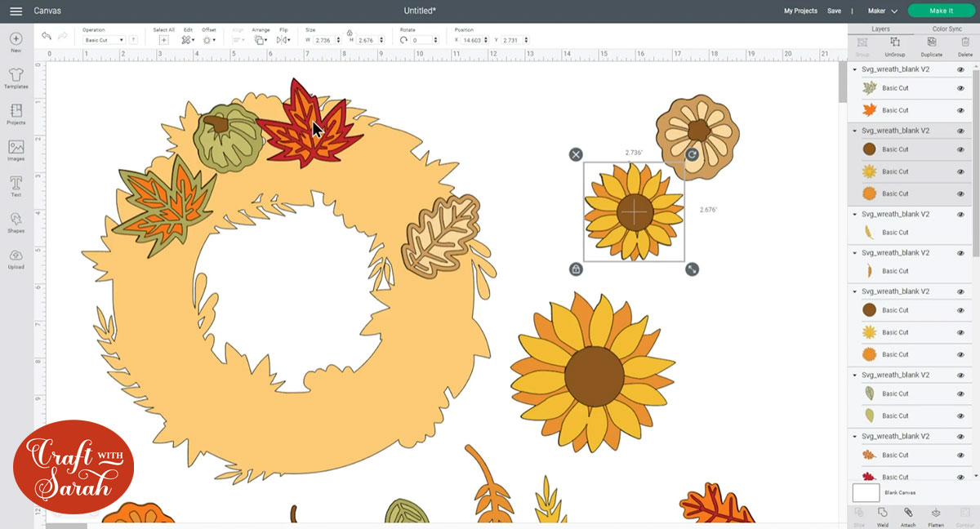Screen dimensions: 980x529
Task: Open the hamburger main menu
Action: pyautogui.click(x=16, y=11)
